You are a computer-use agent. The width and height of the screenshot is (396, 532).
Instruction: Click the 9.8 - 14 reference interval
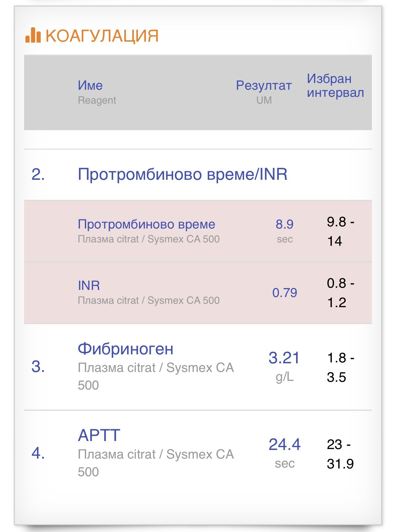coord(340,231)
